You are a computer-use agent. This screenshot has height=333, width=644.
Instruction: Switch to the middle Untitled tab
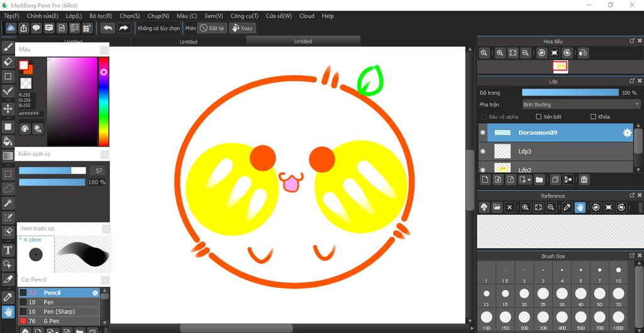pyautogui.click(x=189, y=41)
